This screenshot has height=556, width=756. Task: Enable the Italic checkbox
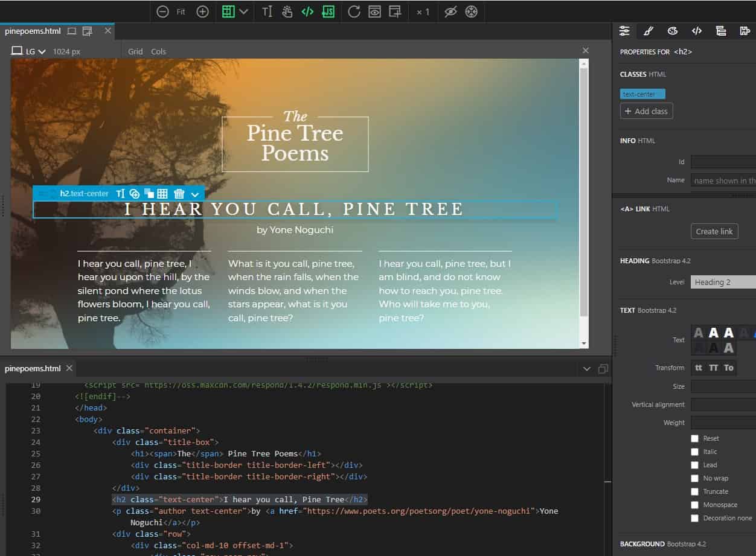tap(694, 452)
